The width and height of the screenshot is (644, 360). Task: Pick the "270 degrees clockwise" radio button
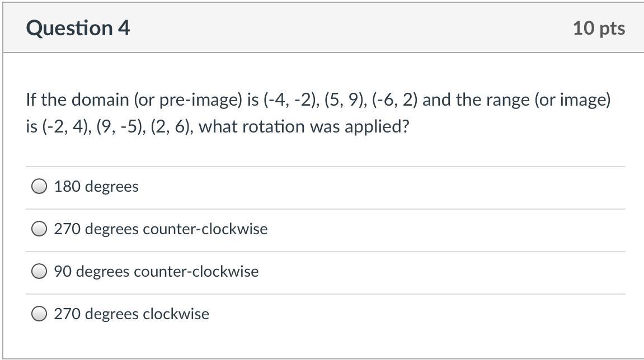39,314
